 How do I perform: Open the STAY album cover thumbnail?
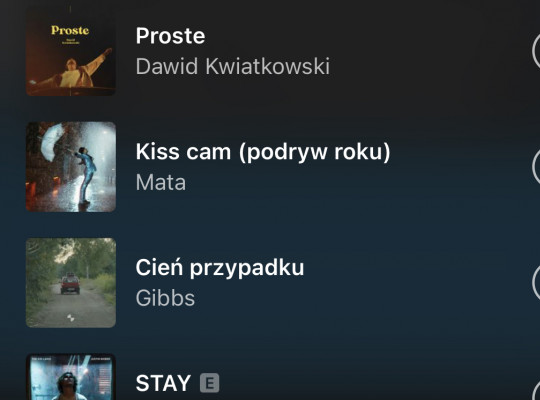[x=71, y=377]
